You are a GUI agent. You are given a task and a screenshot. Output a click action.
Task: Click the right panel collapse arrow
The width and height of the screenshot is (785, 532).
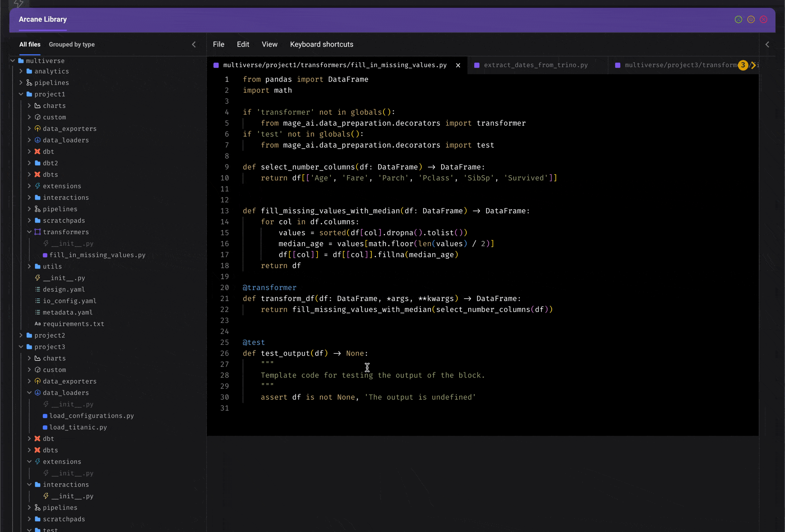coord(767,44)
